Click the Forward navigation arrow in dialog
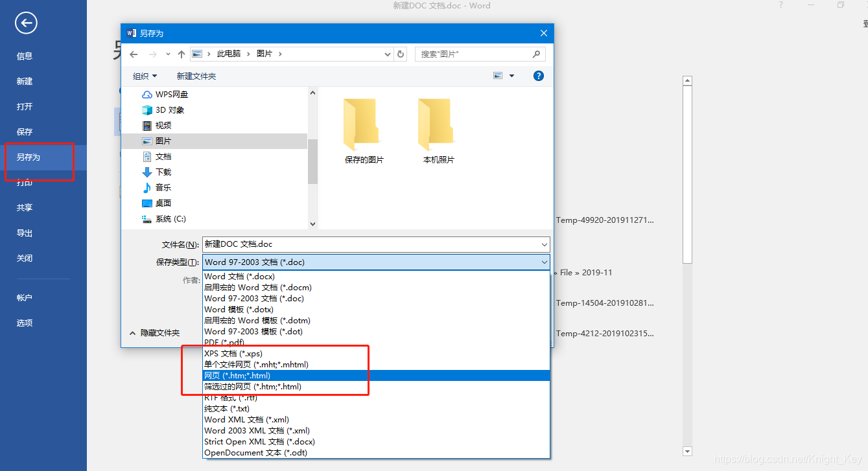This screenshot has width=868, height=471. [153, 54]
